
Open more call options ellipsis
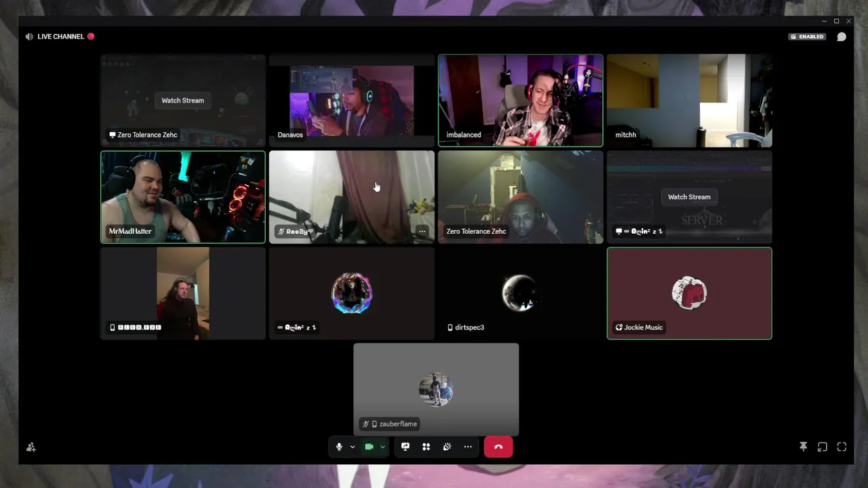tap(468, 447)
